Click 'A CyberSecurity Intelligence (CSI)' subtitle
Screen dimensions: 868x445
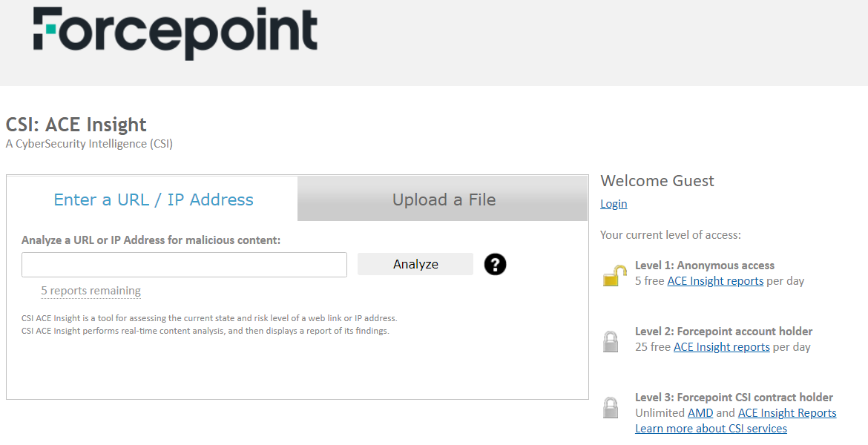89,144
